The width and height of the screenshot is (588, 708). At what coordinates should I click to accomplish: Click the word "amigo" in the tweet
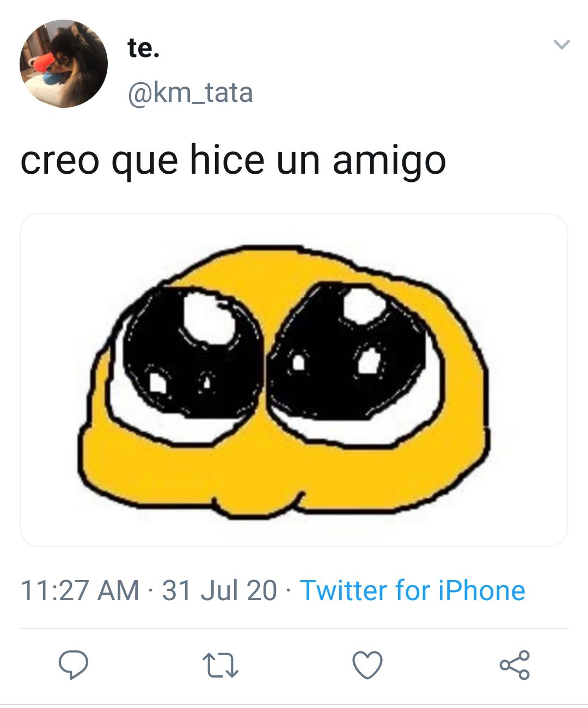pos(389,161)
